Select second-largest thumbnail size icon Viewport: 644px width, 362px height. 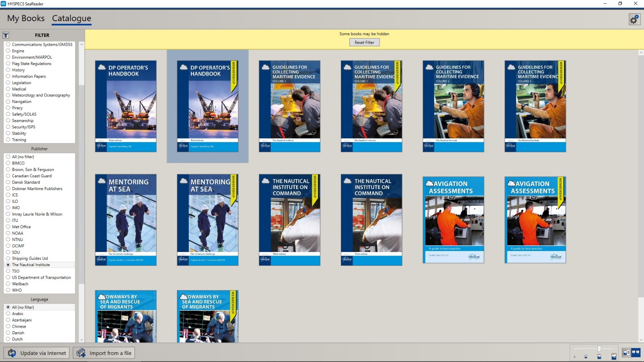pos(599,357)
